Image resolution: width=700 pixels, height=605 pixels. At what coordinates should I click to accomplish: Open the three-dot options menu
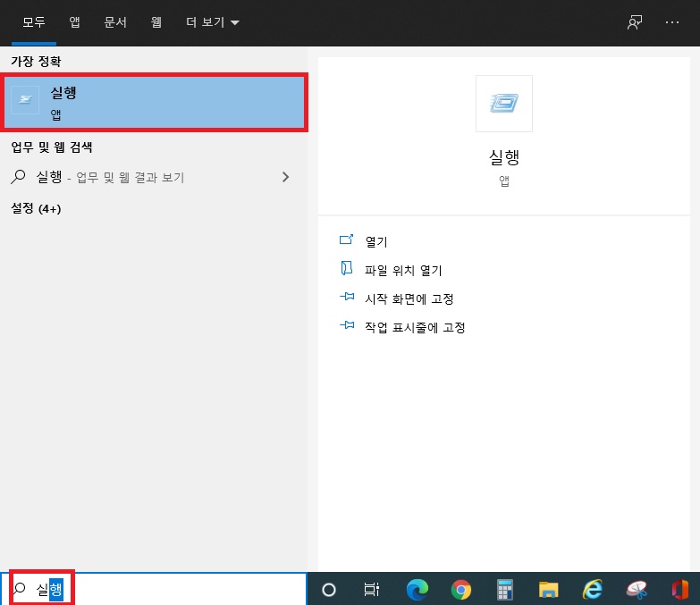[672, 22]
